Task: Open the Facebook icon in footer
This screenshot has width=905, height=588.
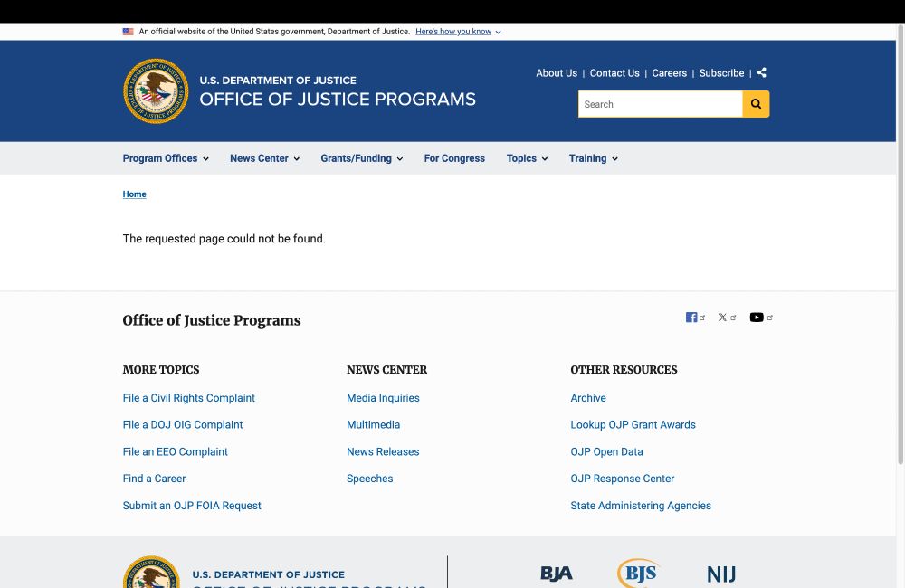Action: 691,318
